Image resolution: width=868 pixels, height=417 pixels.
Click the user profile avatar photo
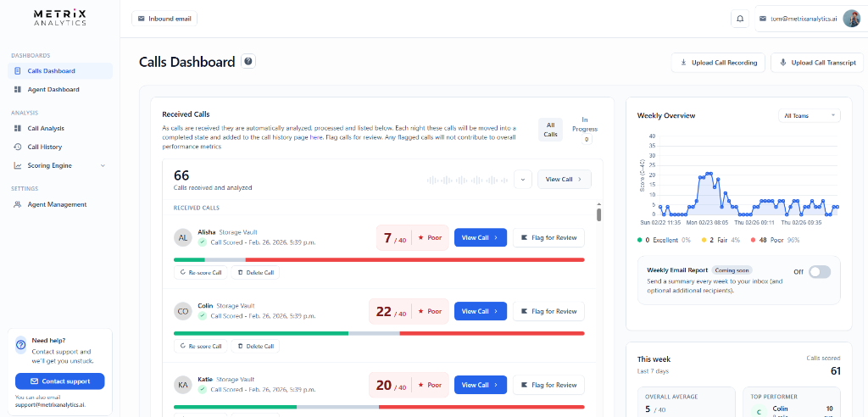(851, 19)
